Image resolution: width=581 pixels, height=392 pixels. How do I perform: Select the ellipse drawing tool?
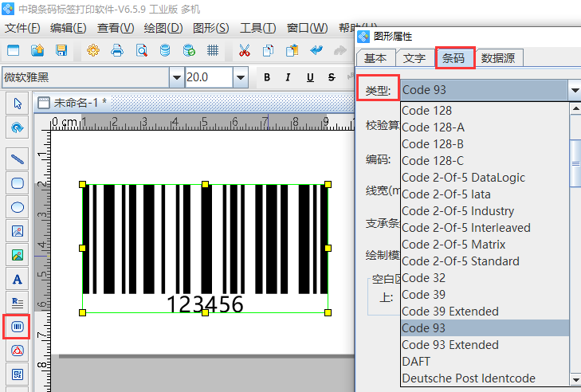[x=18, y=207]
